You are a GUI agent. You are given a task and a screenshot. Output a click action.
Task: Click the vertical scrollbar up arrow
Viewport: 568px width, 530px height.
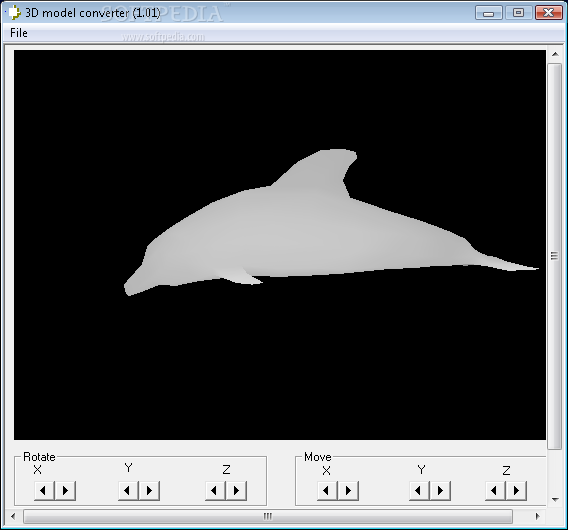[x=555, y=54]
